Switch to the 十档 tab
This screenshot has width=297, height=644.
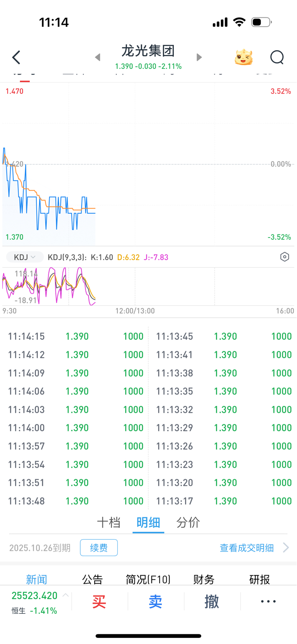[109, 523]
